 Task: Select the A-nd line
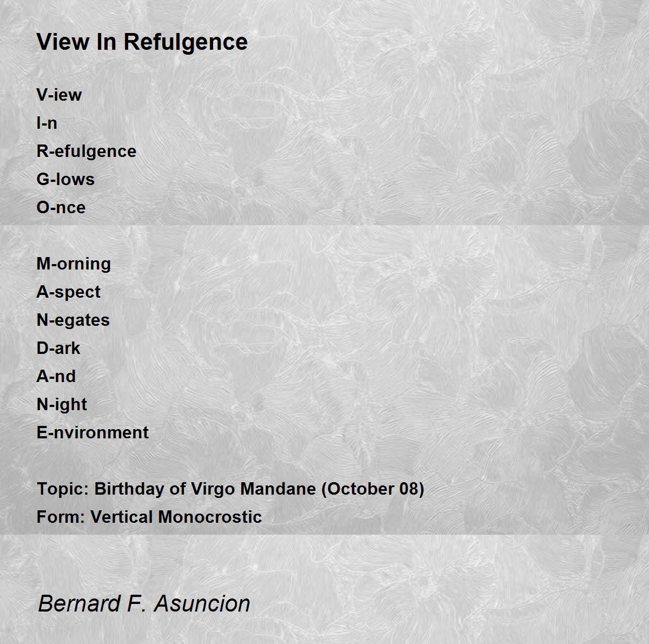(56, 376)
